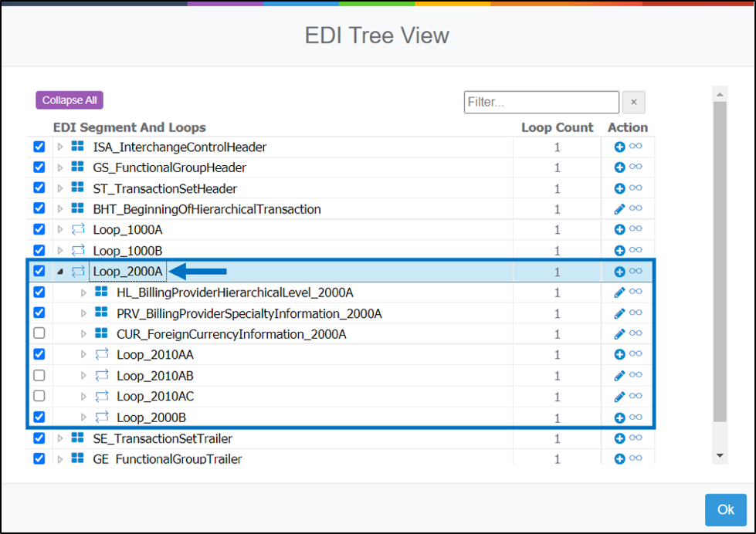Check Loop_2010AC checkbox
The height and width of the screenshot is (534, 756).
39,396
